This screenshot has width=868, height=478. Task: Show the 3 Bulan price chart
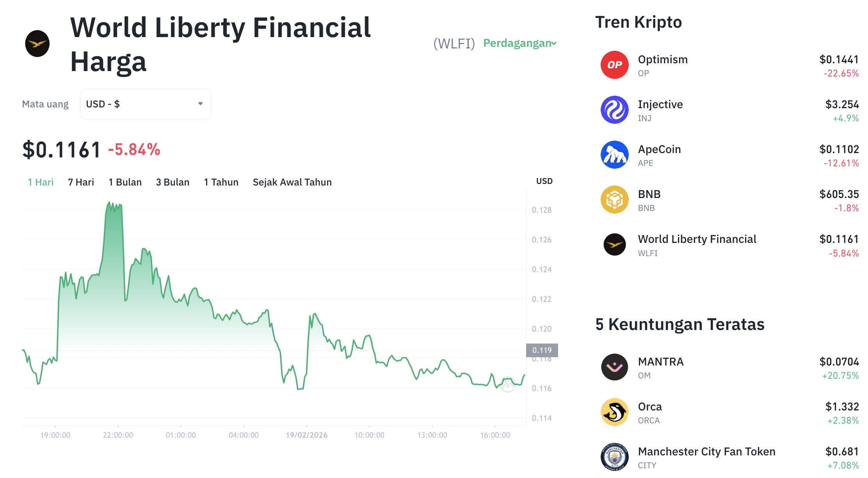pyautogui.click(x=173, y=182)
